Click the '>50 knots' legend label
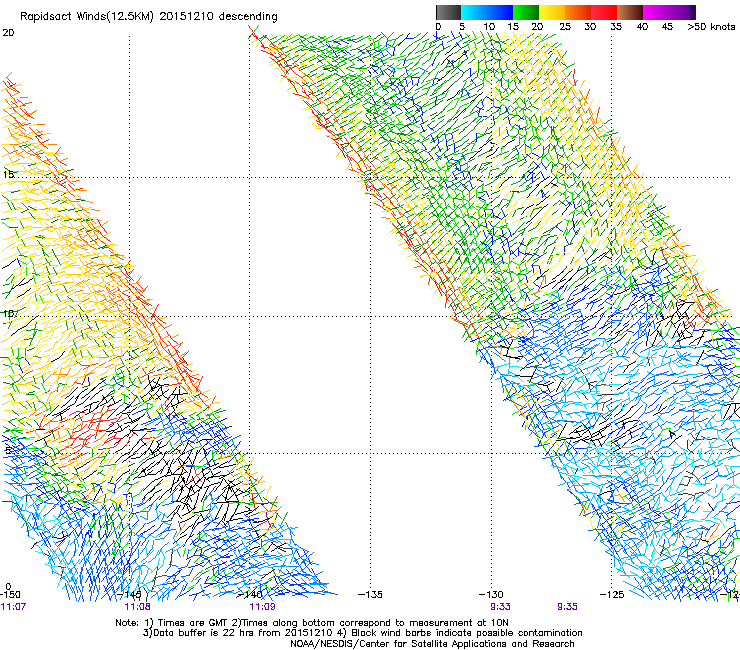Image resolution: width=740 pixels, height=650 pixels. click(711, 27)
